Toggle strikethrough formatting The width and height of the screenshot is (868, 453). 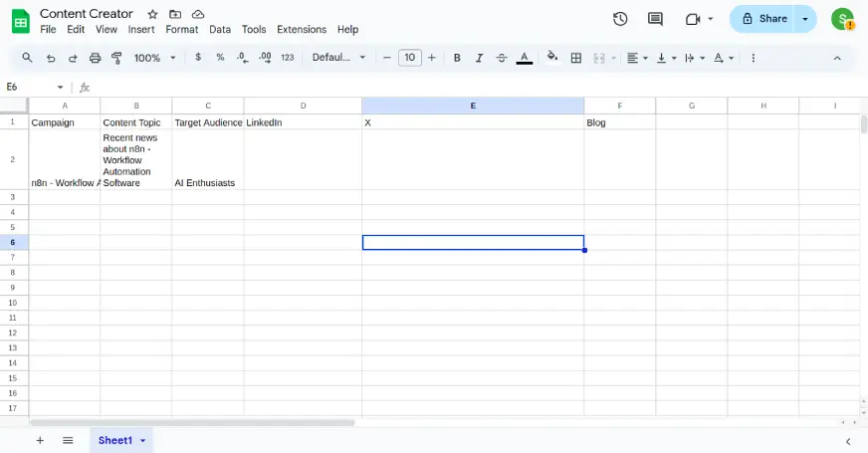point(502,58)
